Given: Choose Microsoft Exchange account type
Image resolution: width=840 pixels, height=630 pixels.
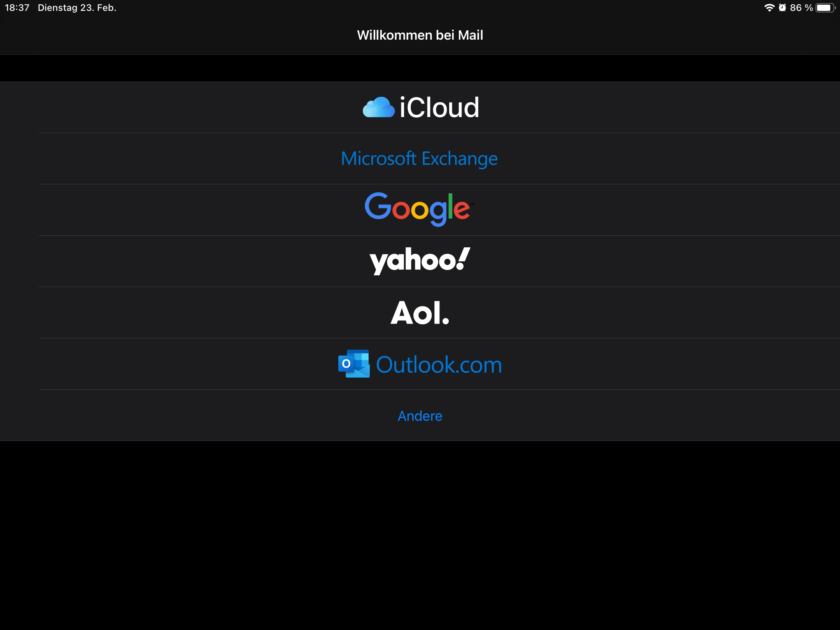Looking at the screenshot, I should 419,159.
